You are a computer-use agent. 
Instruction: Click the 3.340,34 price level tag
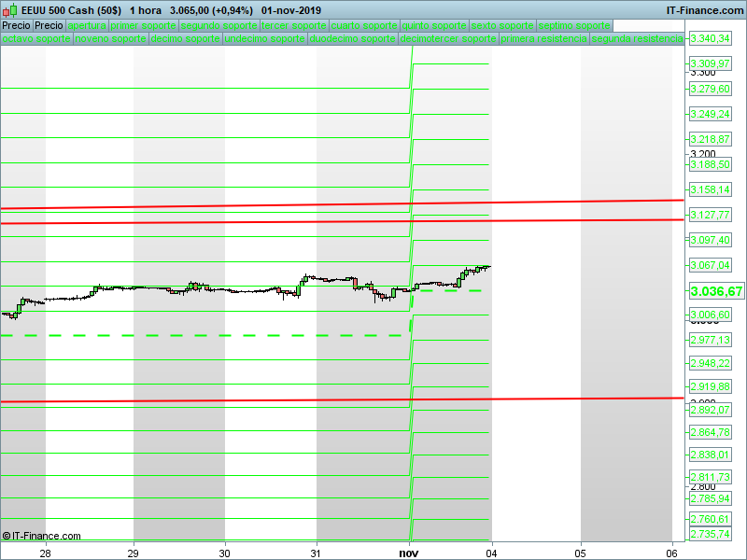click(711, 38)
